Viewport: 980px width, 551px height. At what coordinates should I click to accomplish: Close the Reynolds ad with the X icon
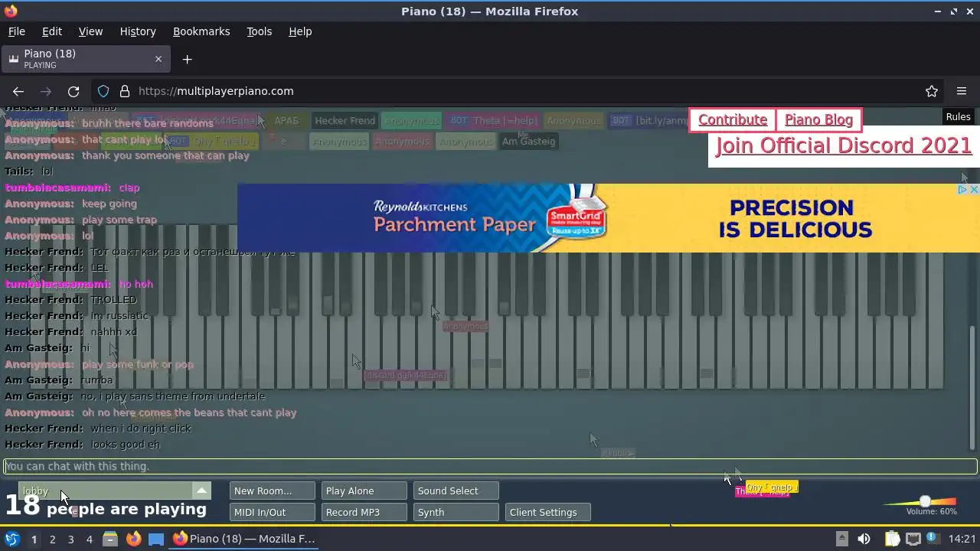pos(974,190)
